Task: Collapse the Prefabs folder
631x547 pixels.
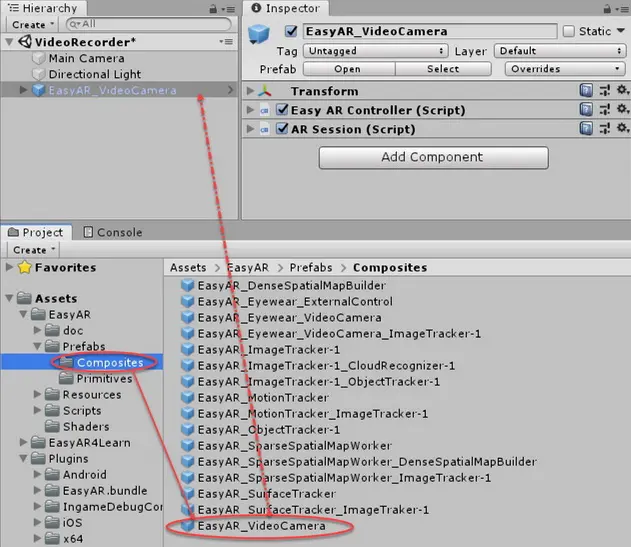Action: pyautogui.click(x=37, y=346)
